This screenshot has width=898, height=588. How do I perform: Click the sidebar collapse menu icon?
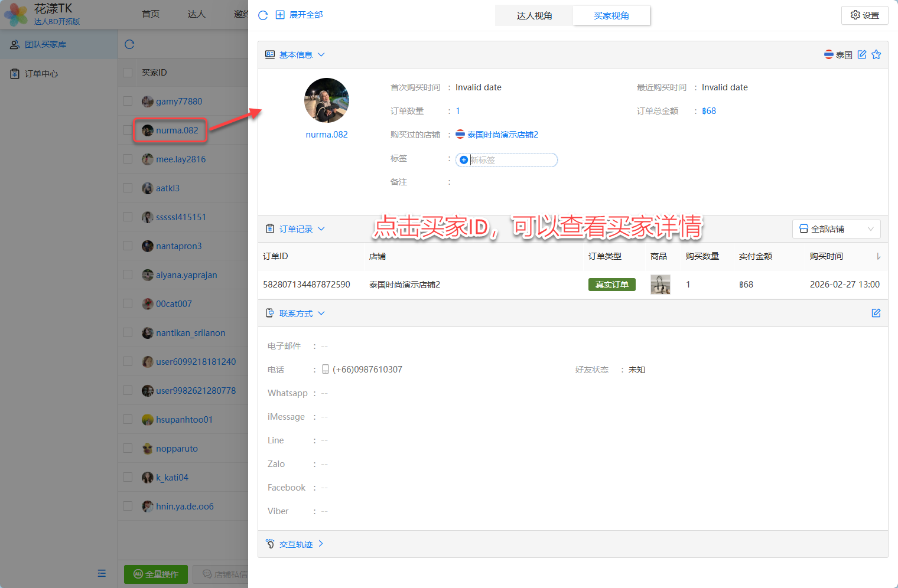[102, 573]
